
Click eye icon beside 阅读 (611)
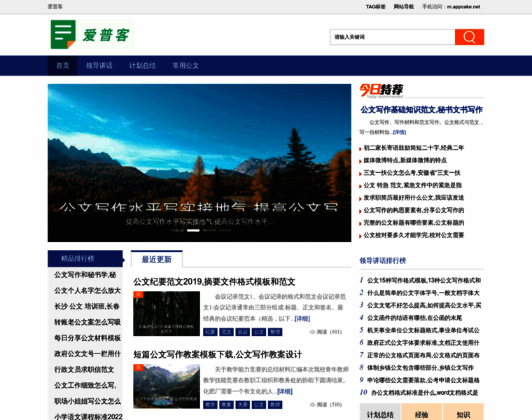click(x=312, y=332)
